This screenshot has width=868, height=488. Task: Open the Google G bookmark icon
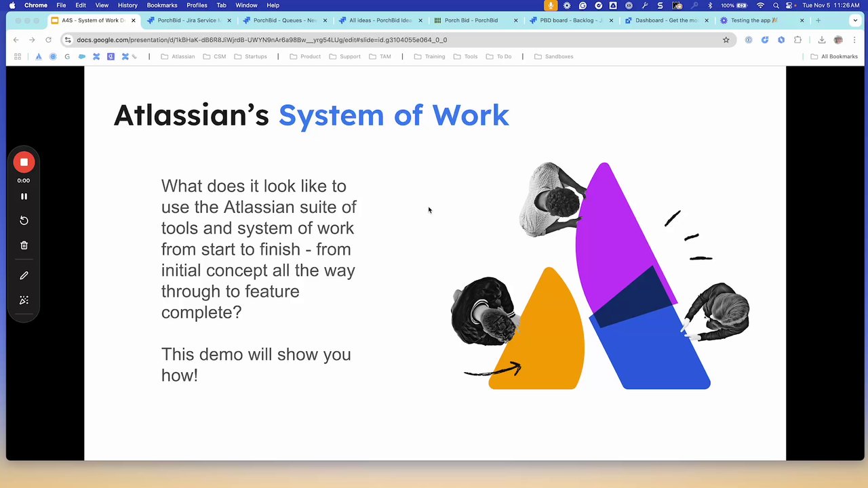pyautogui.click(x=67, y=56)
